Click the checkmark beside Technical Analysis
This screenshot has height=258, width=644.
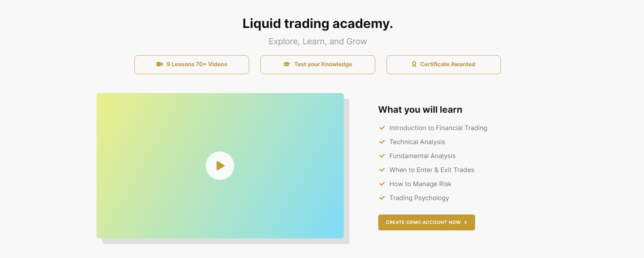[x=382, y=142]
